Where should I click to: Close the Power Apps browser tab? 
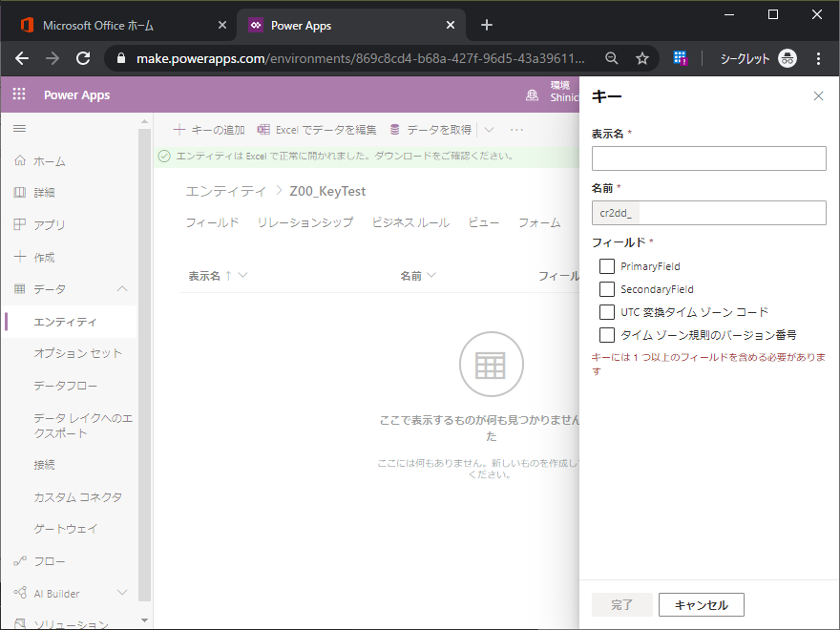pos(451,25)
